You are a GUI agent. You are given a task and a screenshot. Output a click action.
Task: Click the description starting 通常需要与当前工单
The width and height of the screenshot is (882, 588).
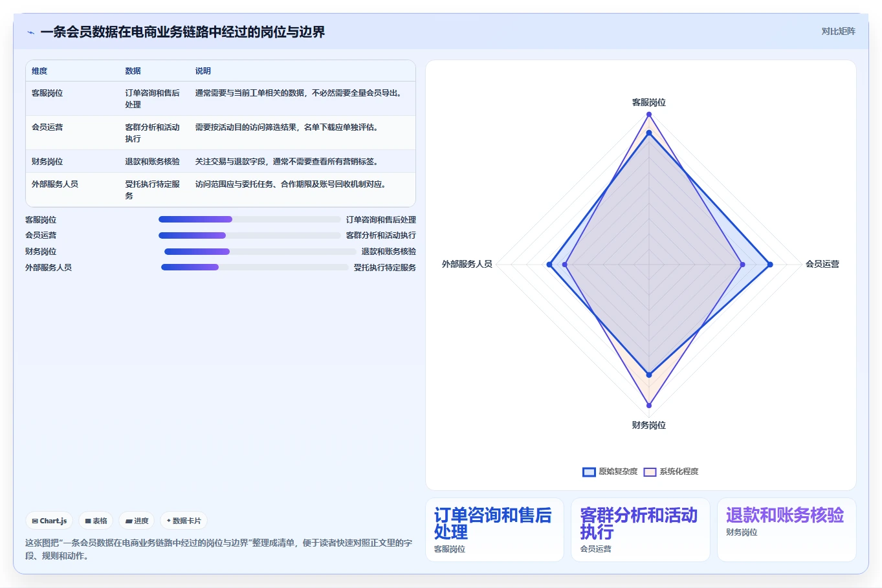point(300,93)
